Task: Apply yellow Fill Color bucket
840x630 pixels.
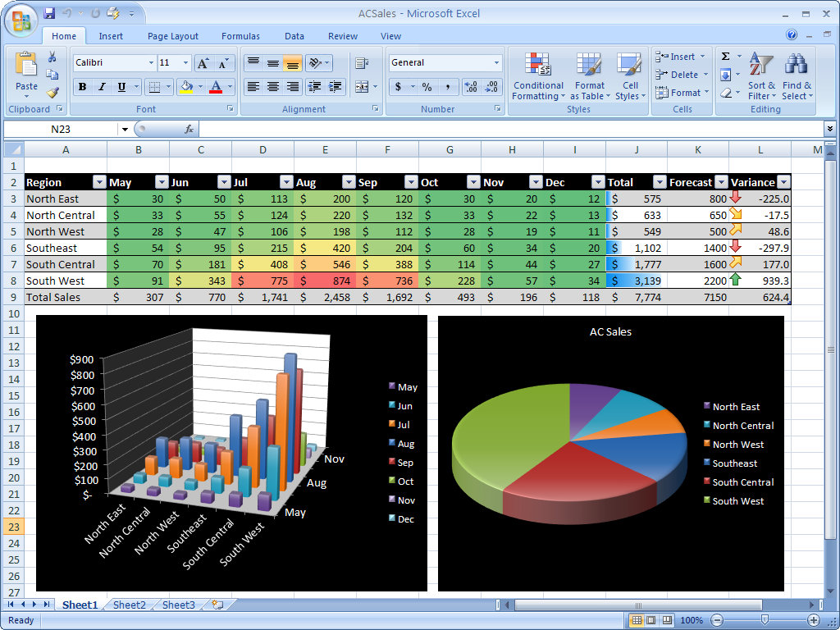Action: point(186,87)
